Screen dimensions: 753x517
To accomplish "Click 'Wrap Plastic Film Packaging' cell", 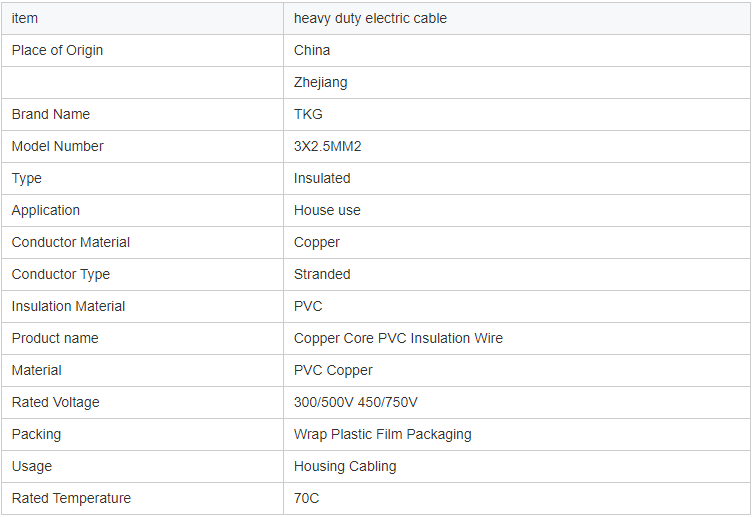I will (x=383, y=434).
